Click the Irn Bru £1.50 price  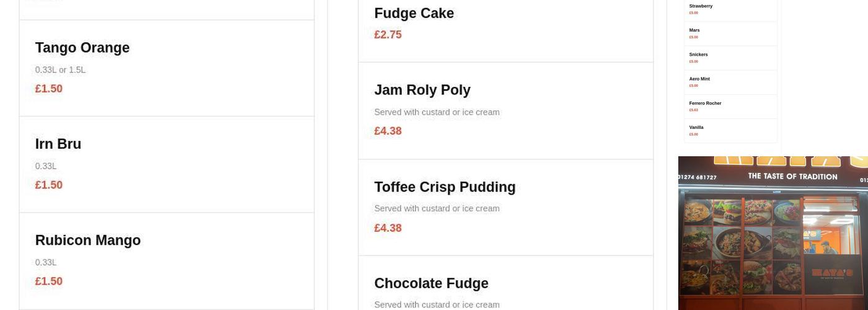(x=49, y=185)
